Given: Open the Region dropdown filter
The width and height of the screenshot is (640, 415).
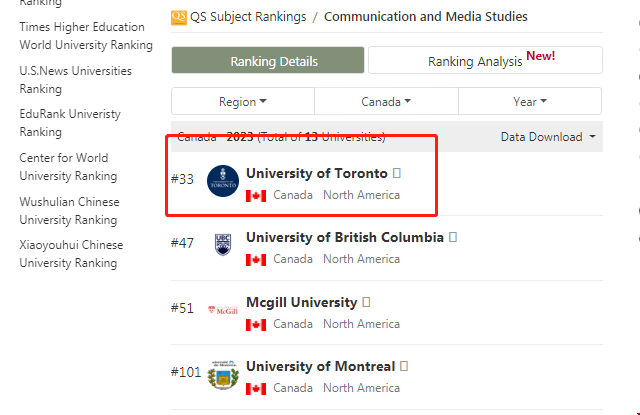Looking at the screenshot, I should click(243, 101).
